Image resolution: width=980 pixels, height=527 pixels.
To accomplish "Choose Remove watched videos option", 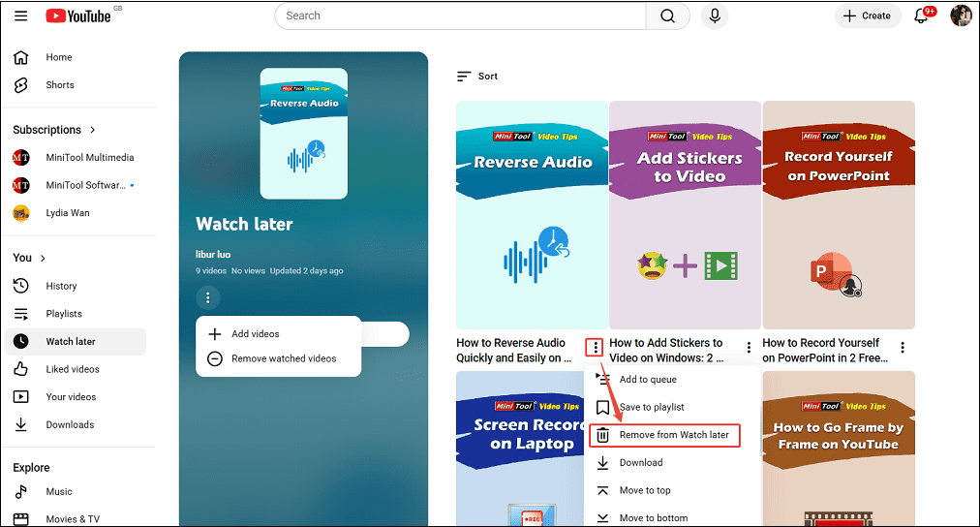I will pyautogui.click(x=278, y=358).
